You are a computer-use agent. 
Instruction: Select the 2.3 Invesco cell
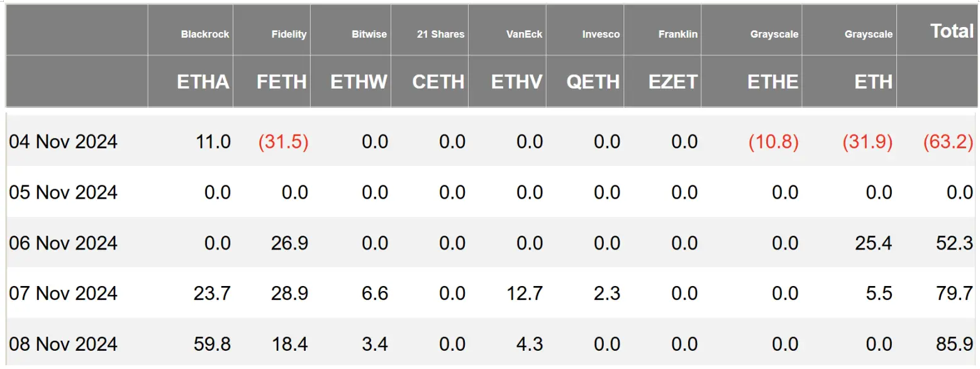click(607, 294)
